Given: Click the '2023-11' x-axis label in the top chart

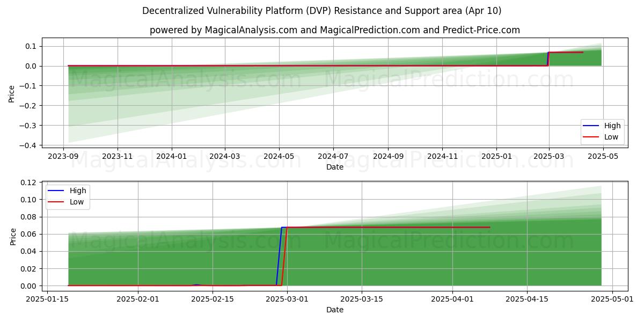Looking at the screenshot, I should tap(118, 156).
